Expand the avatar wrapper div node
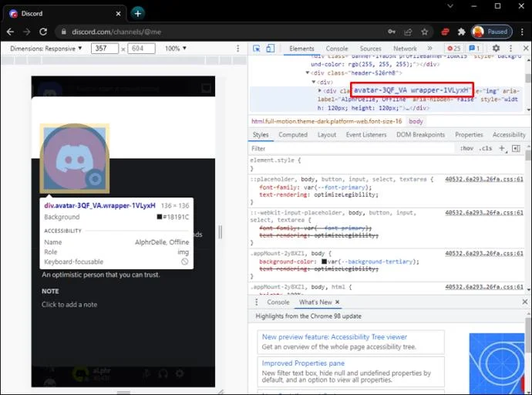This screenshot has width=532, height=395. [x=320, y=90]
